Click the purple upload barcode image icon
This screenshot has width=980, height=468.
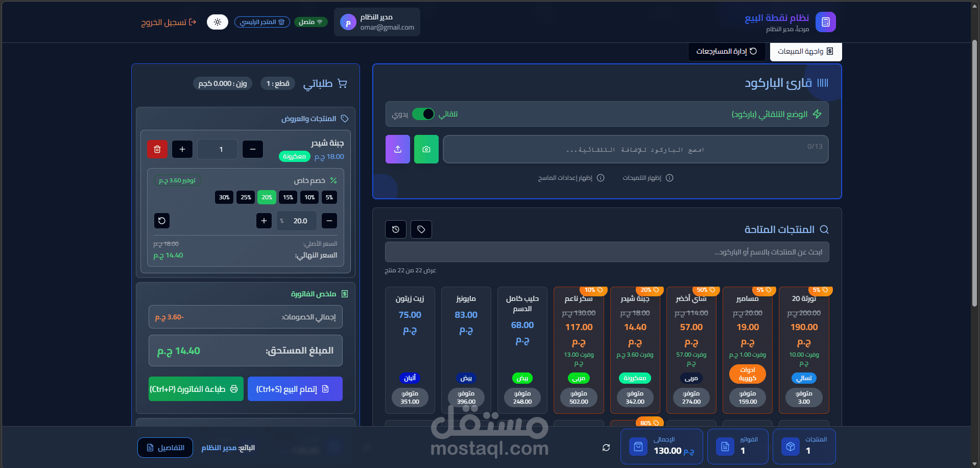click(398, 149)
